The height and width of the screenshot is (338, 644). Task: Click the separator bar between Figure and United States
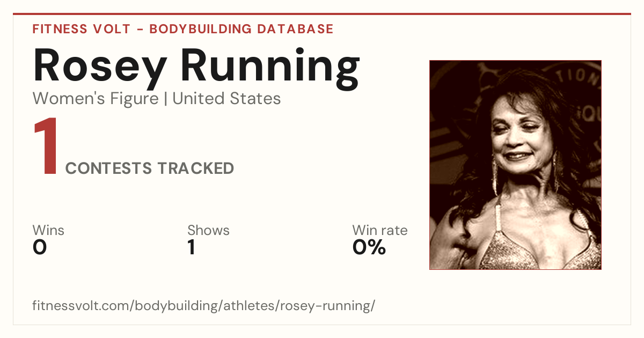[x=166, y=99]
